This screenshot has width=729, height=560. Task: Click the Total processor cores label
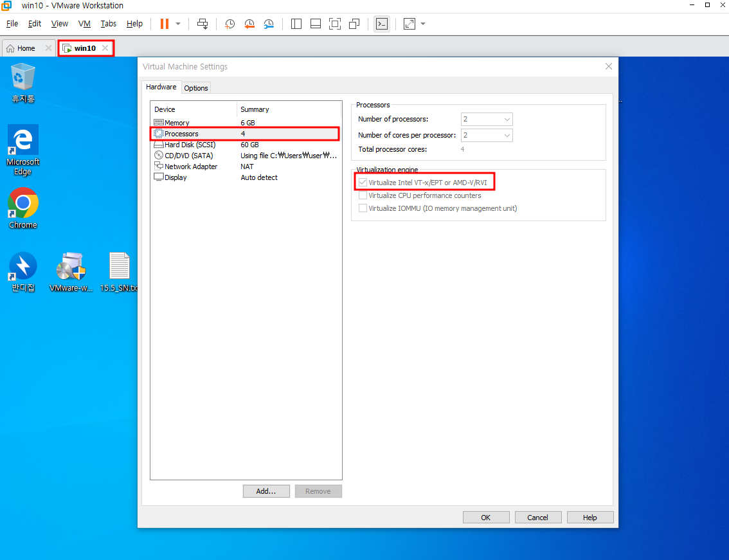[x=392, y=149]
